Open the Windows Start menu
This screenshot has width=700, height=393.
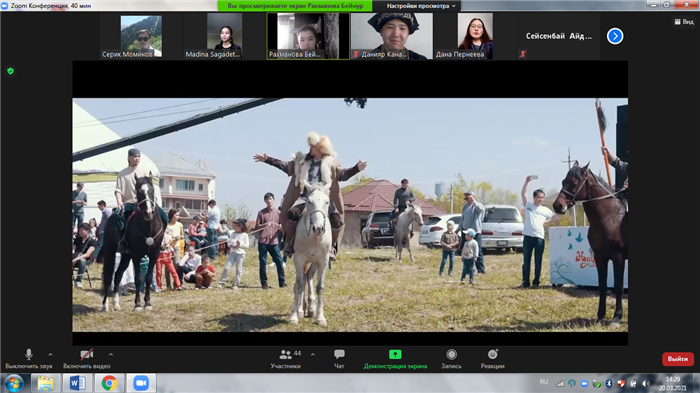14,383
